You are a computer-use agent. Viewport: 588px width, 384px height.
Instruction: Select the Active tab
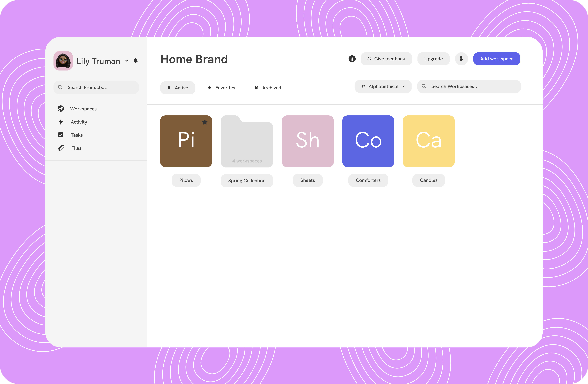pos(178,88)
